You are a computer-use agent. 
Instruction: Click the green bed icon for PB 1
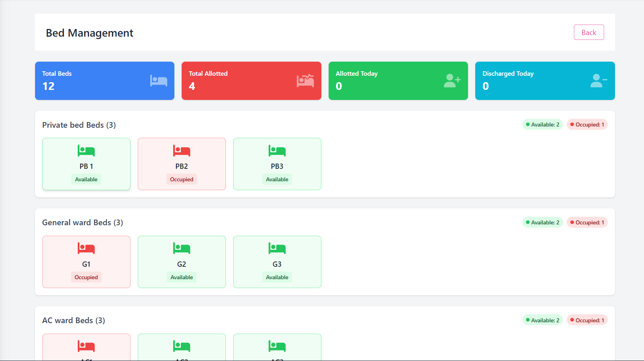tap(86, 151)
